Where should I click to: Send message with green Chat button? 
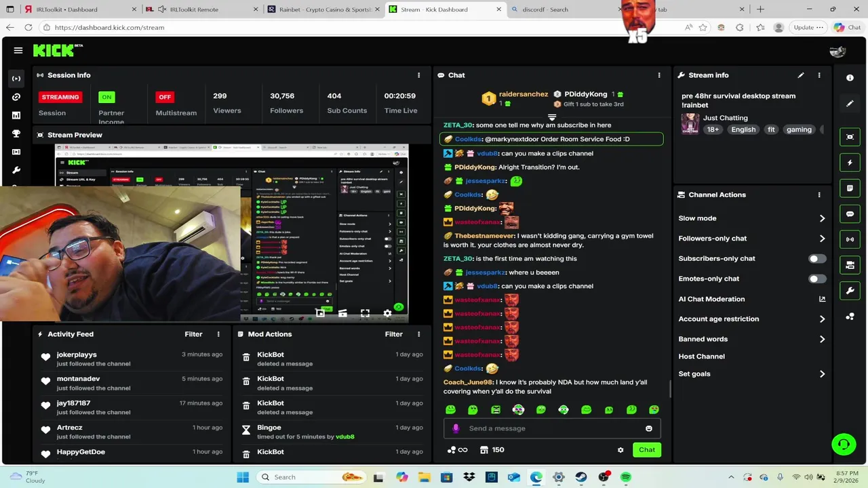click(647, 450)
